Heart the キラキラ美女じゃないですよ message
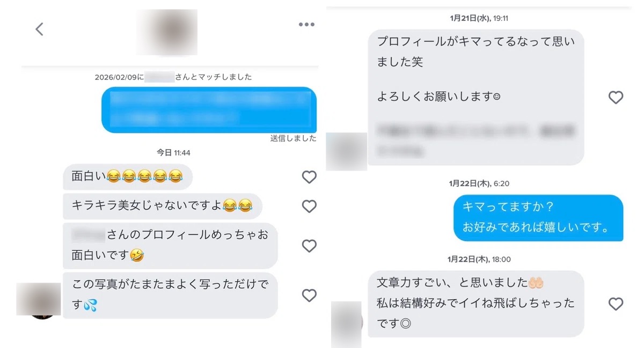The height and width of the screenshot is (348, 644). click(309, 206)
